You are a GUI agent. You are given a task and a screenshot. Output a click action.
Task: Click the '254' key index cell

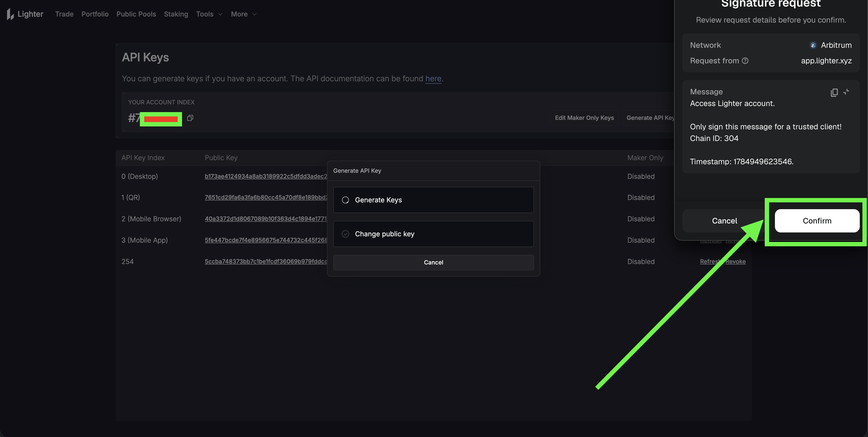click(x=127, y=262)
